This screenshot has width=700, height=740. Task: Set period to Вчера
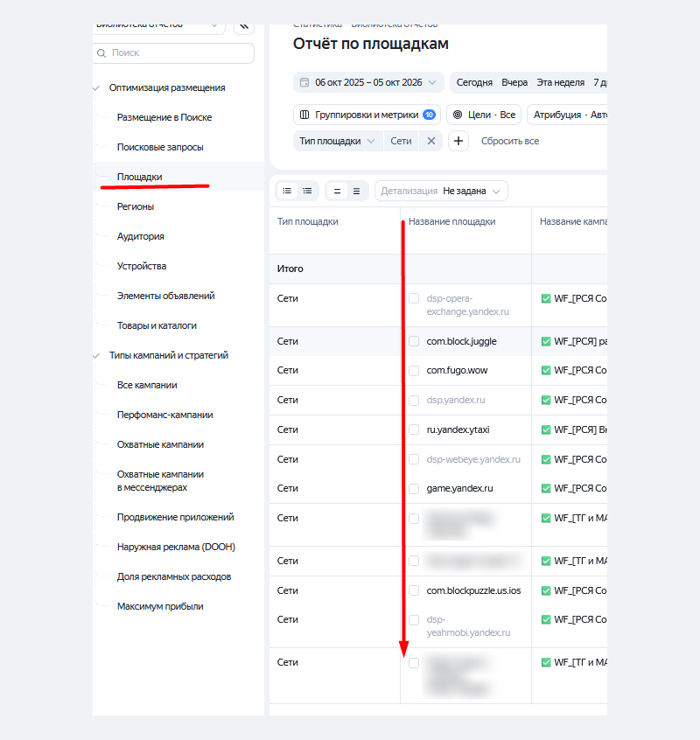pyautogui.click(x=514, y=82)
